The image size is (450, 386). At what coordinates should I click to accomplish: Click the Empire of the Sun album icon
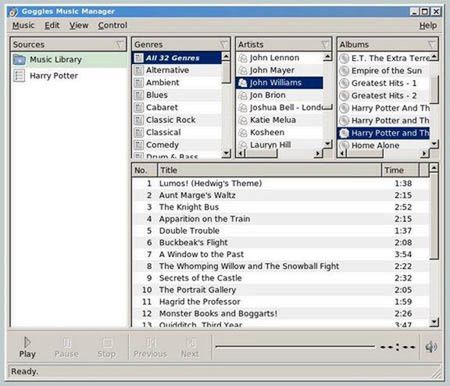[344, 71]
